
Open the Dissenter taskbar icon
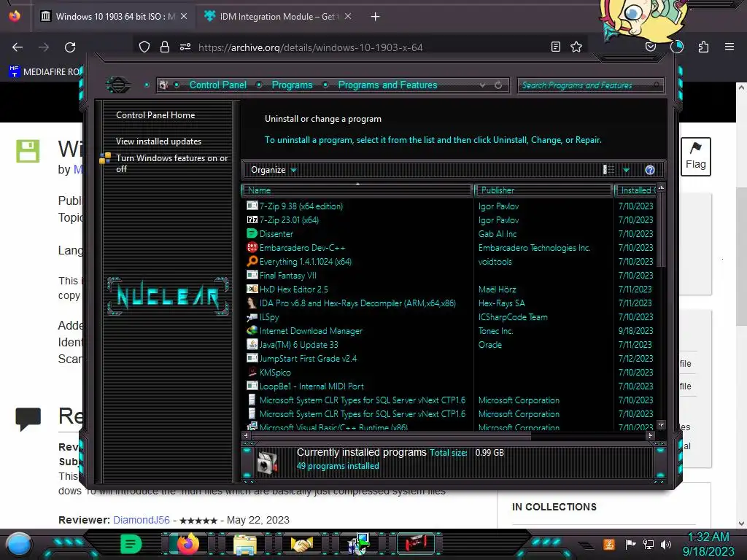coord(131,544)
